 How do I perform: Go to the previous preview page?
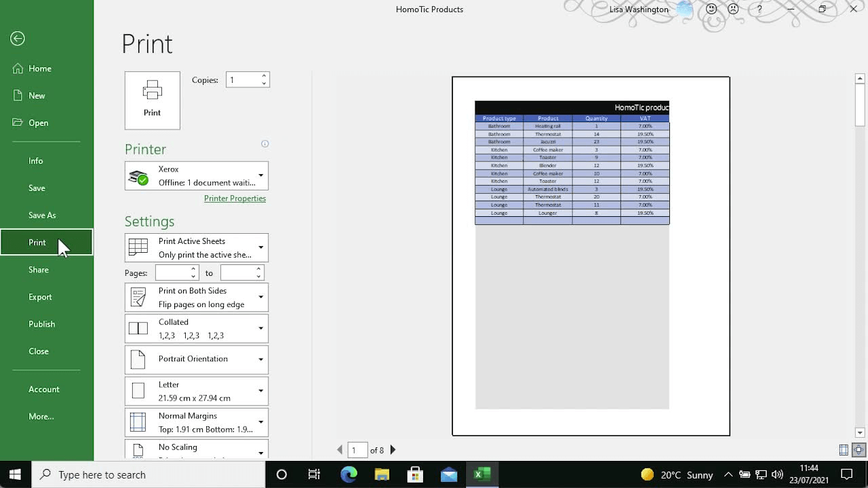340,450
